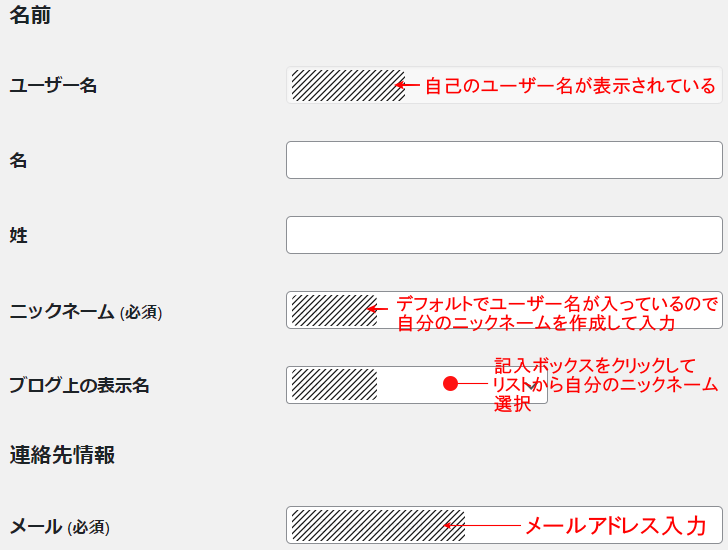Click the メール (必須) label
Screen dimensions: 728x550
coord(59,526)
